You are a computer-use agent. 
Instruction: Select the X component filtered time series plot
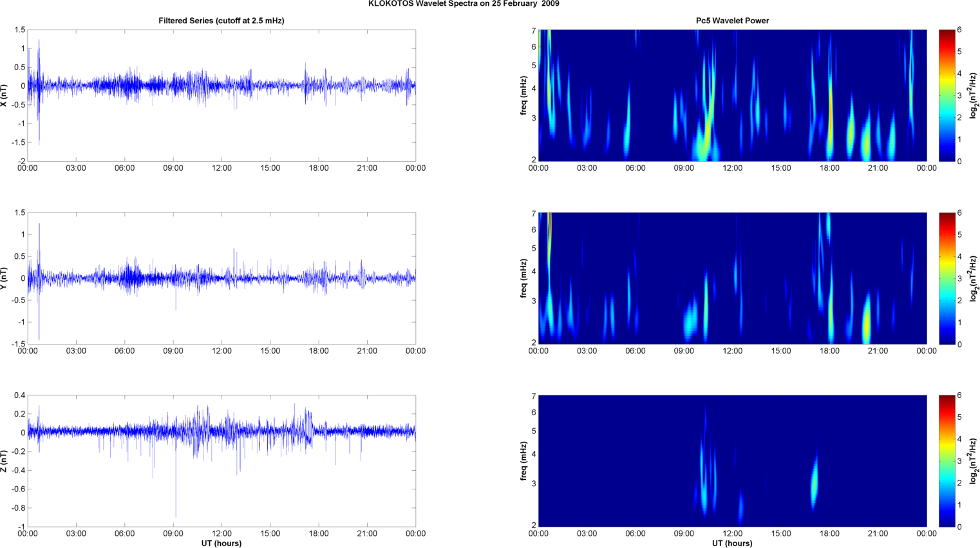(x=221, y=95)
